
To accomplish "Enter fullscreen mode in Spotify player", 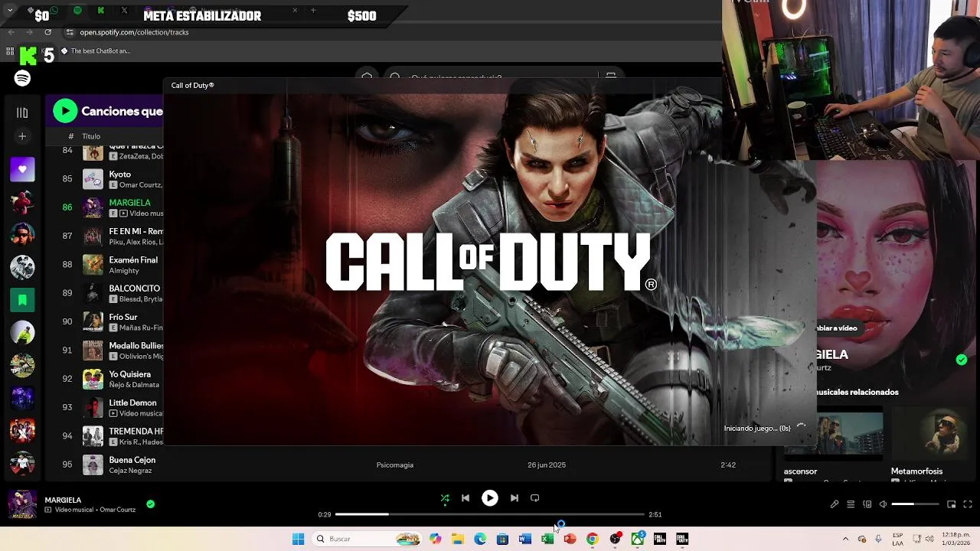I will [x=968, y=504].
